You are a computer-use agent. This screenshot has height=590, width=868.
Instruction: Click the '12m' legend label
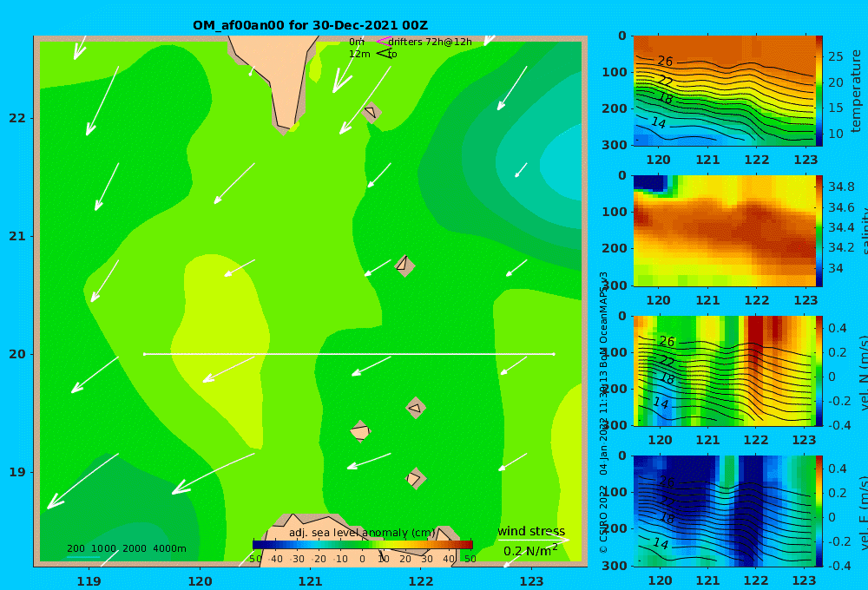(359, 55)
